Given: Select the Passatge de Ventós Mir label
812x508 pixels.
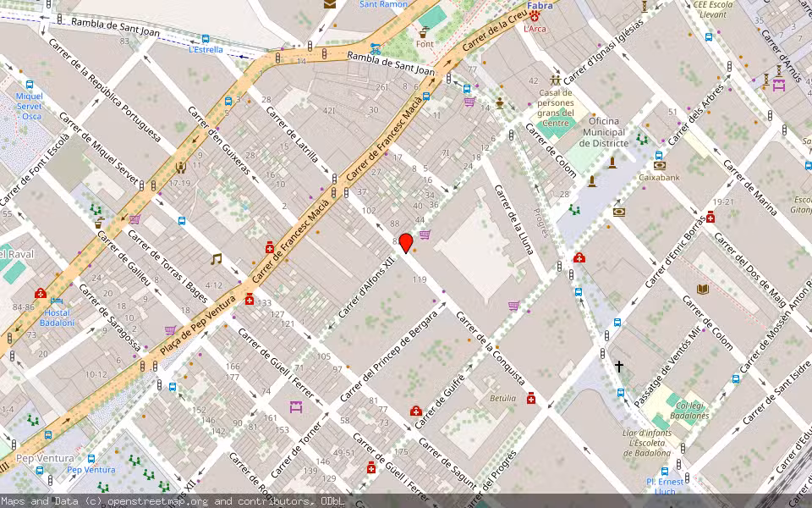Looking at the screenshot, I should (667, 367).
